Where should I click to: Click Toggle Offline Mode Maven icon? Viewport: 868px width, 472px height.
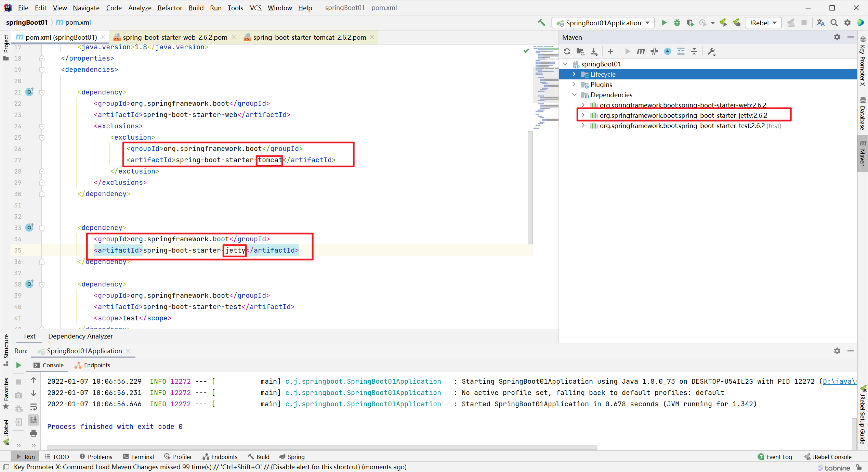coord(654,51)
